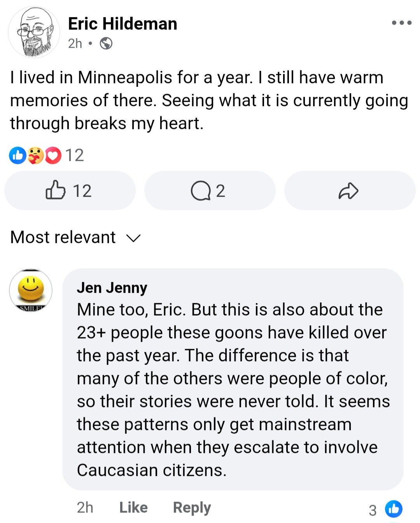Open Eric Hildeman's profile picture
The height and width of the screenshot is (523, 420).
(x=34, y=32)
